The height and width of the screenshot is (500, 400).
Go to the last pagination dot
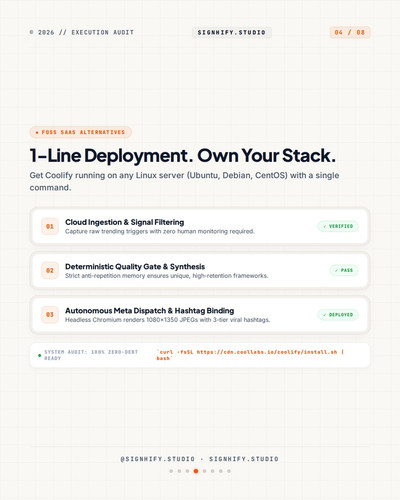click(x=229, y=471)
